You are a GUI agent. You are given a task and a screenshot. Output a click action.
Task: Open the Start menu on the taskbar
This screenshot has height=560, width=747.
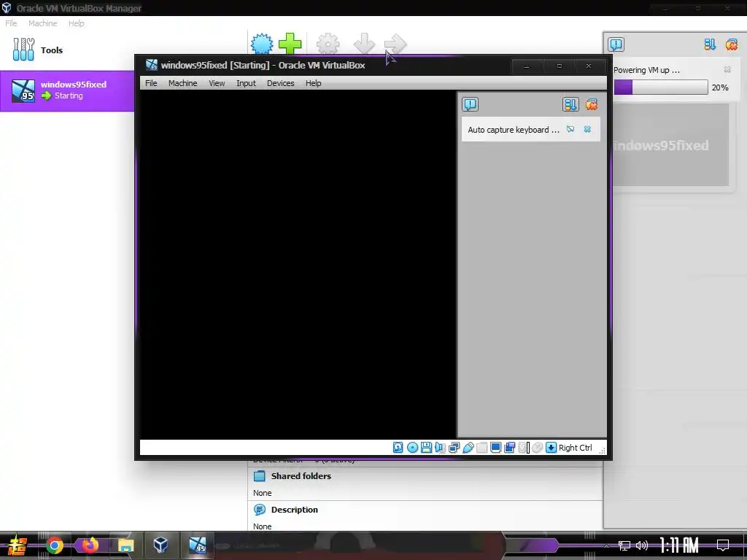18,545
